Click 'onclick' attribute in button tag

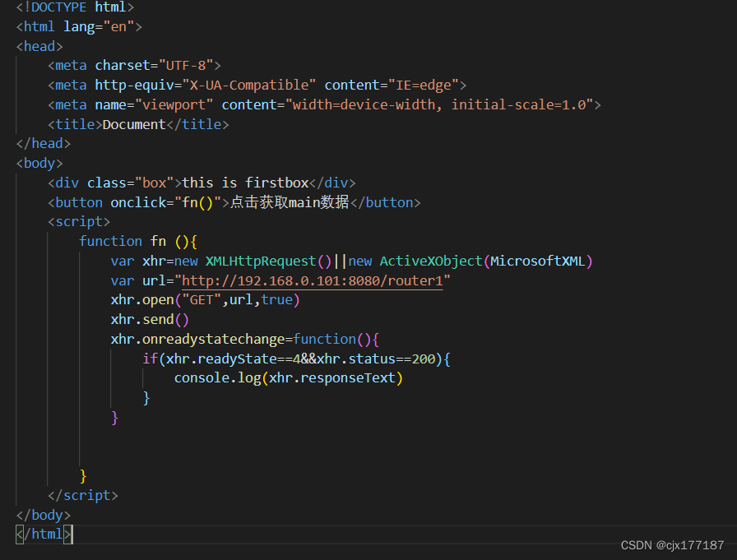(x=138, y=202)
